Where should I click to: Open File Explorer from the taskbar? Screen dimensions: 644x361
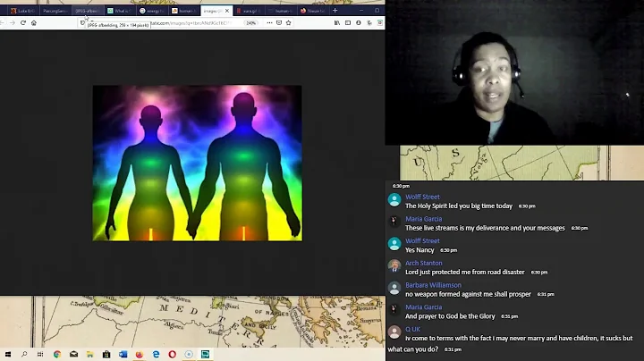90,354
